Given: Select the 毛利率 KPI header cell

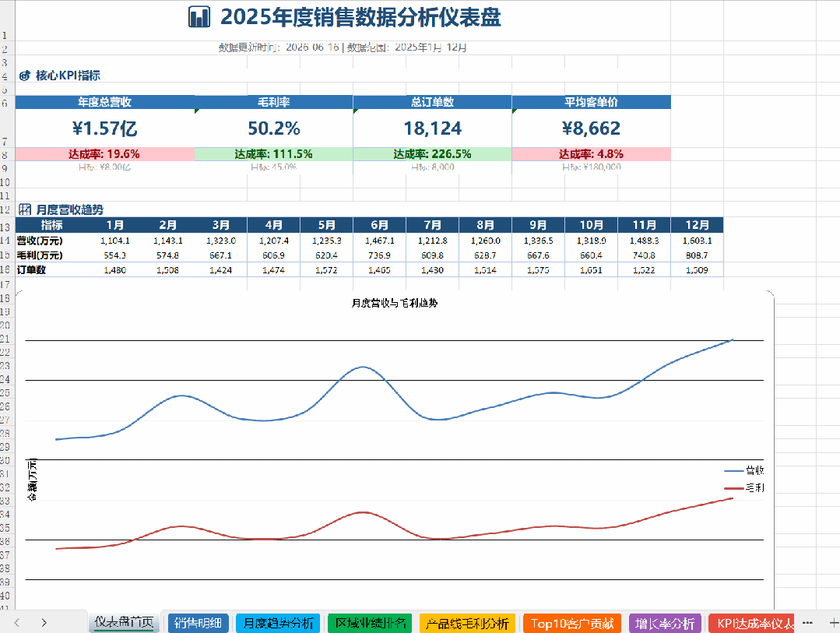Looking at the screenshot, I should [274, 102].
